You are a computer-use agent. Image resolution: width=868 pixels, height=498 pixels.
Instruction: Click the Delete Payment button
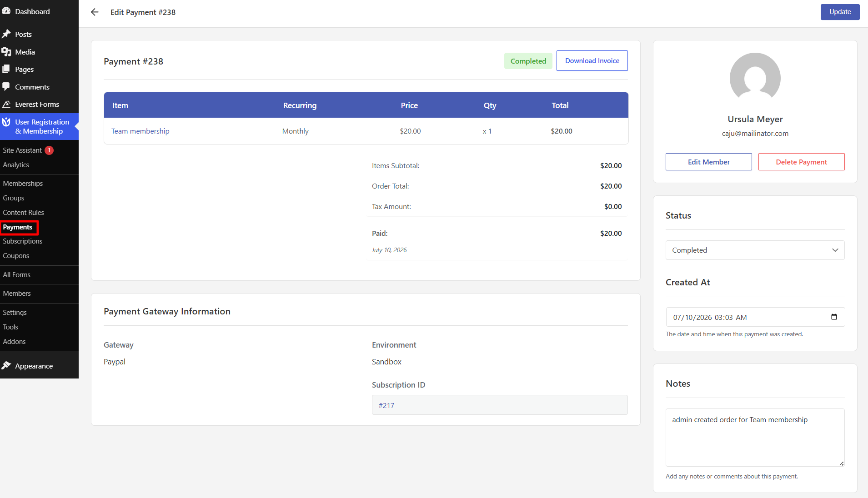pyautogui.click(x=801, y=162)
